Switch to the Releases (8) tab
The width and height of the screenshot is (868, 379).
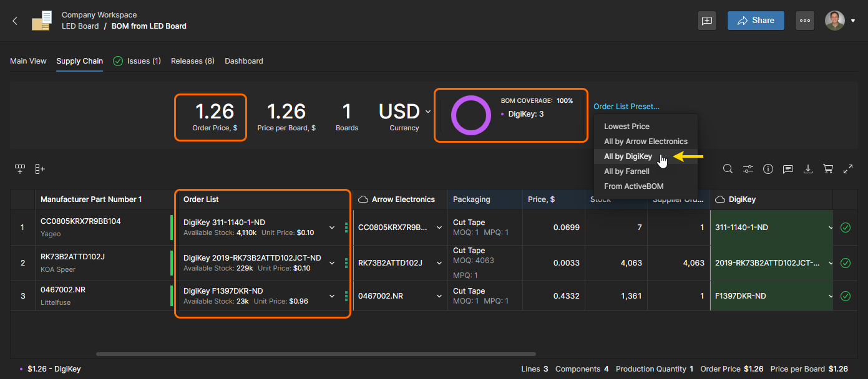[192, 61]
